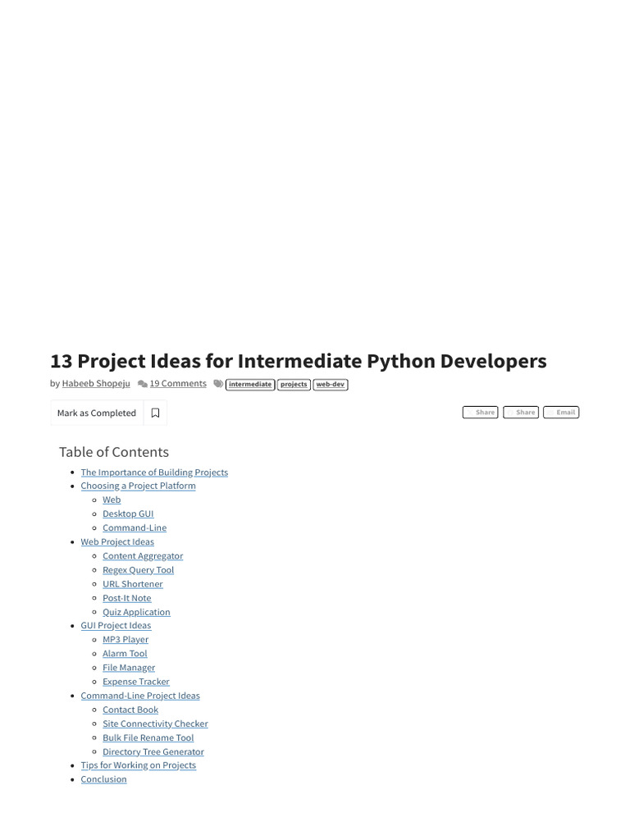Open author Habeeb Shopeju's profile link
This screenshot has width=630, height=840.
tap(96, 384)
